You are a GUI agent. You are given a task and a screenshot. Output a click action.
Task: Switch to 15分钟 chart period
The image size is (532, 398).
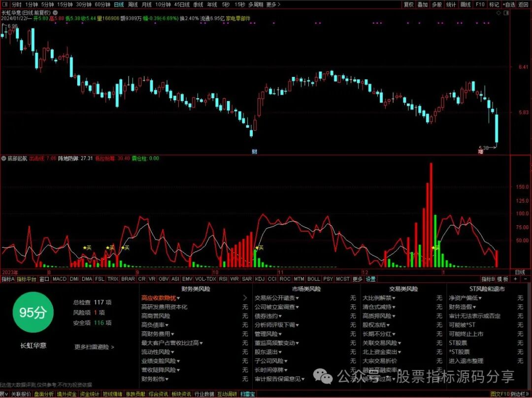(65, 4)
